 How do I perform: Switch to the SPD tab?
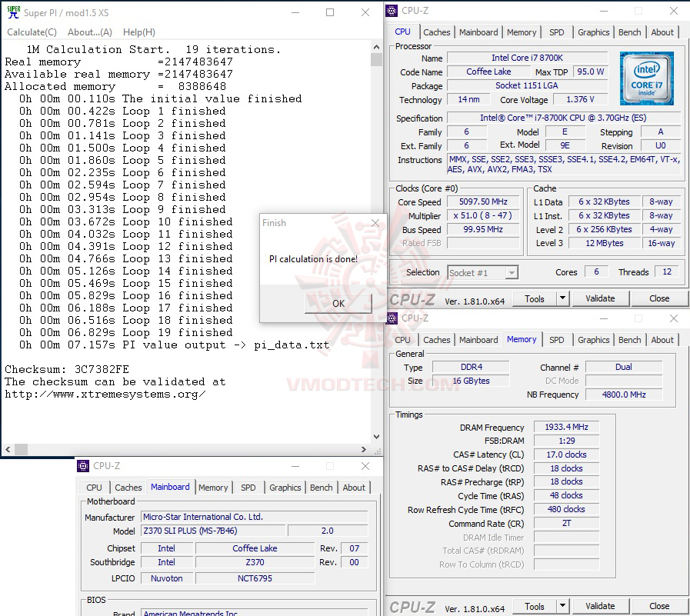(x=557, y=32)
